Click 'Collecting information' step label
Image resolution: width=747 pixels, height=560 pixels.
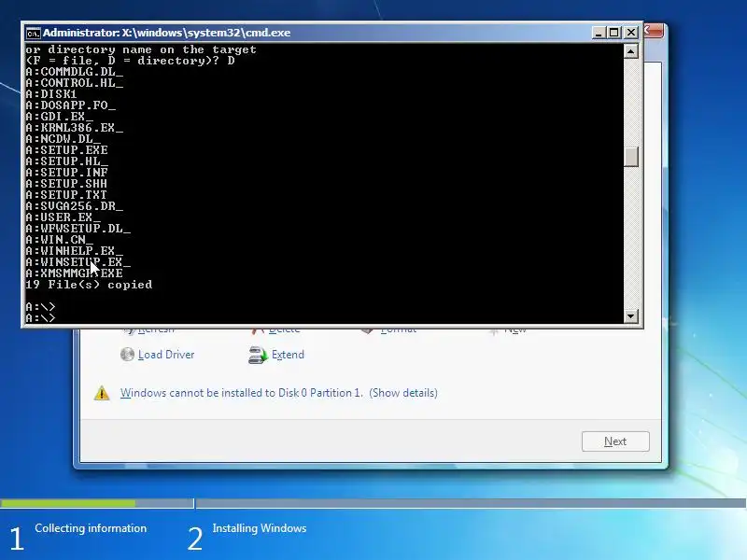91,528
